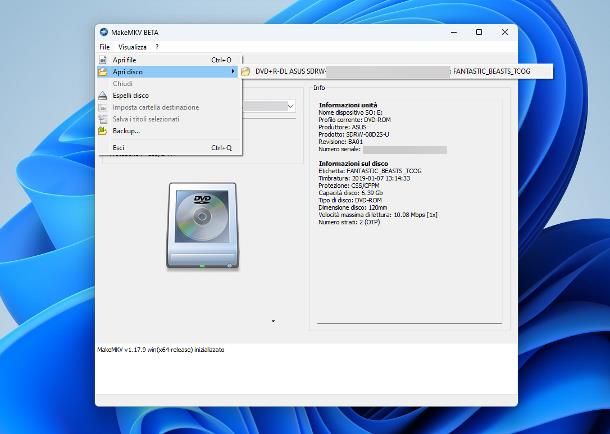Maximize the MakeMKV window

[x=479, y=32]
